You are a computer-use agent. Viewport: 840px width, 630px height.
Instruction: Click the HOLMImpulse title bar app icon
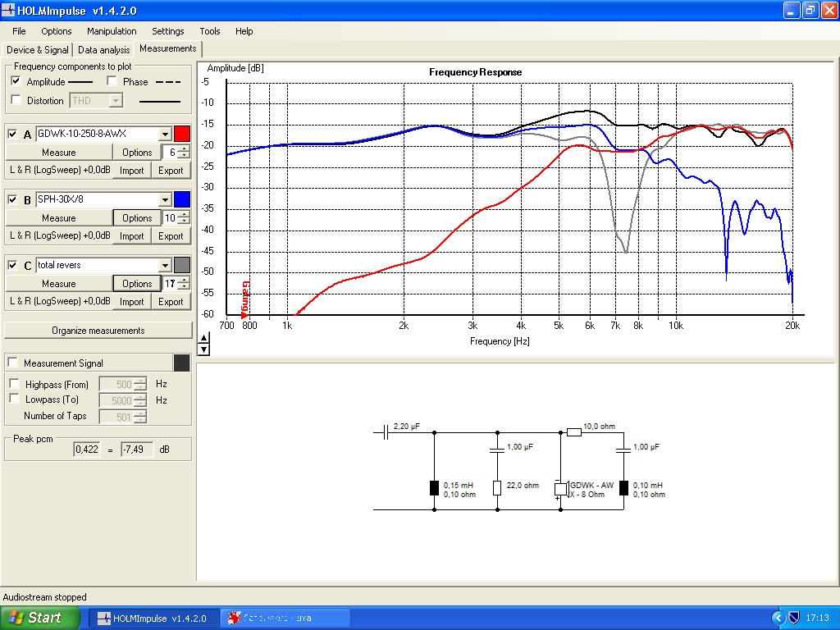click(8, 10)
